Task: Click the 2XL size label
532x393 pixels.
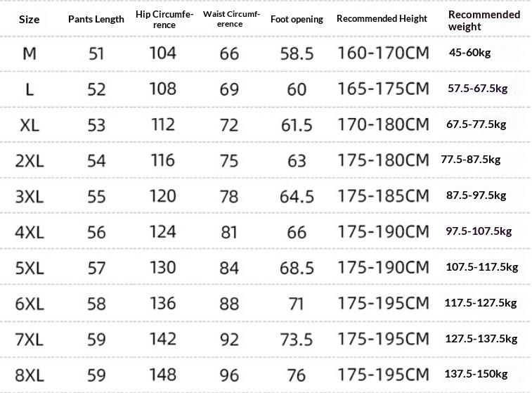Action: click(30, 161)
